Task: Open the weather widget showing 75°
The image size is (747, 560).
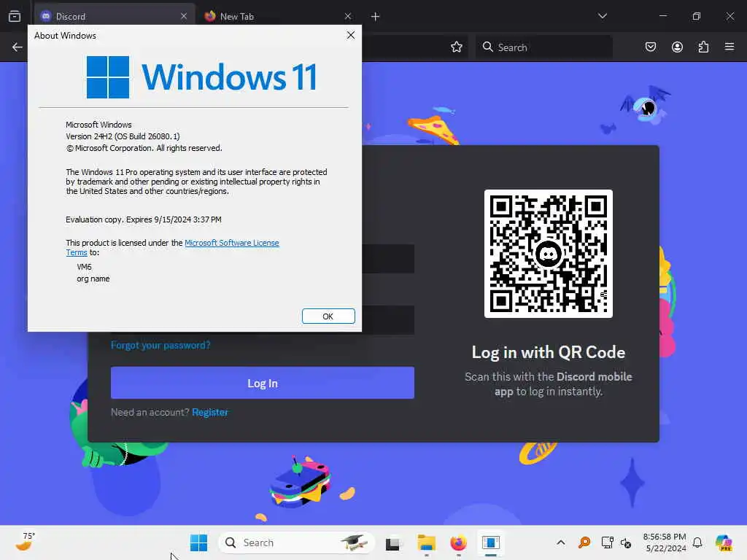Action: pyautogui.click(x=25, y=542)
